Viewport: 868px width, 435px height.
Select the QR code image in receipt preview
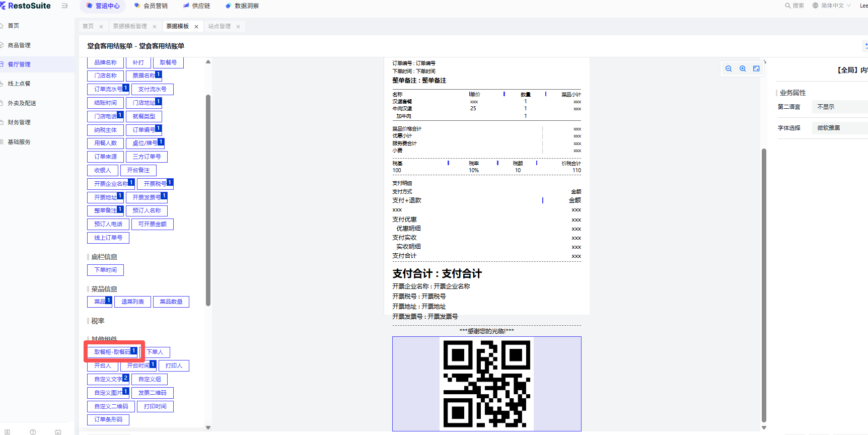[x=486, y=384]
